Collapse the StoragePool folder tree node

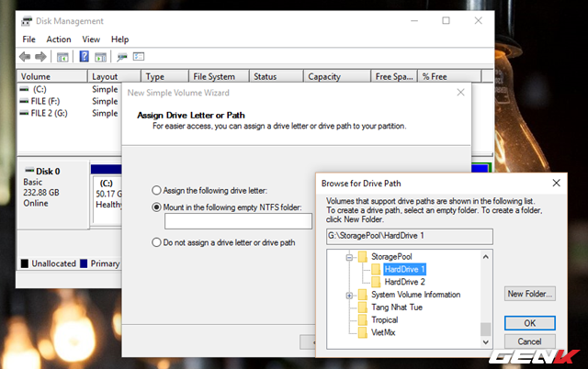(349, 257)
